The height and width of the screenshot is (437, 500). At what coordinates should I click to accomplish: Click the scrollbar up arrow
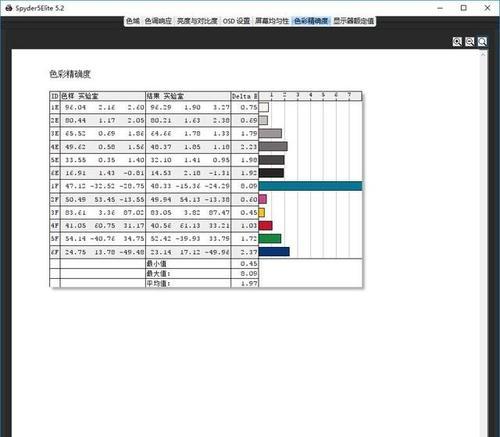tap(483, 54)
